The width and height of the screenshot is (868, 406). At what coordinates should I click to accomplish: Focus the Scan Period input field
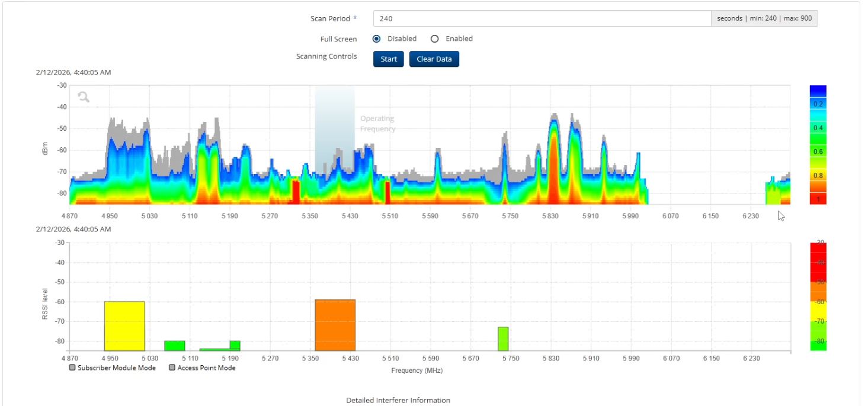pos(542,18)
